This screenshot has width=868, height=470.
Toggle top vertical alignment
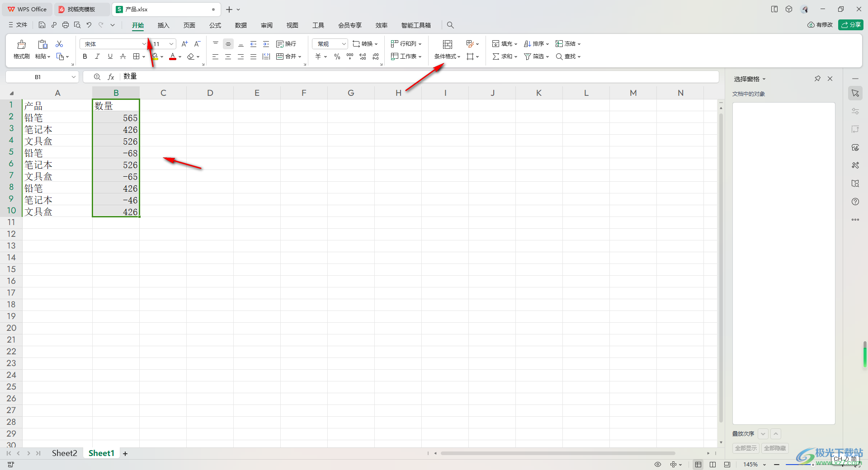[x=216, y=44]
